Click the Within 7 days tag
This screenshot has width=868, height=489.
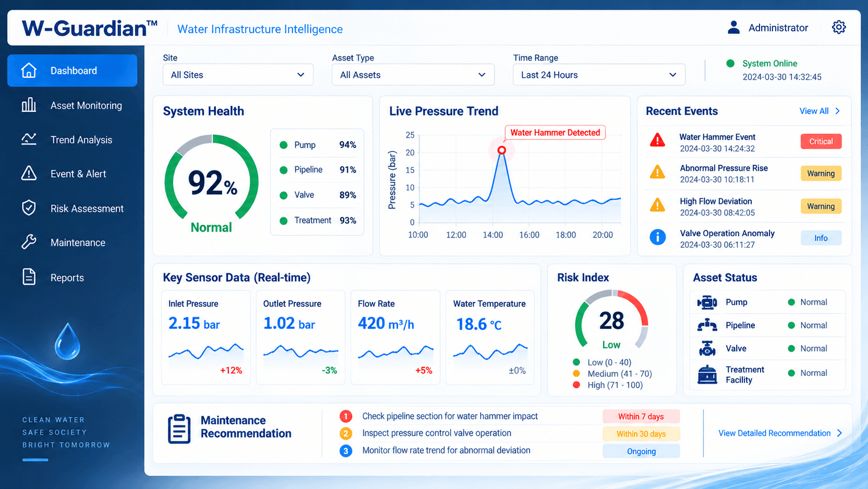click(x=641, y=416)
